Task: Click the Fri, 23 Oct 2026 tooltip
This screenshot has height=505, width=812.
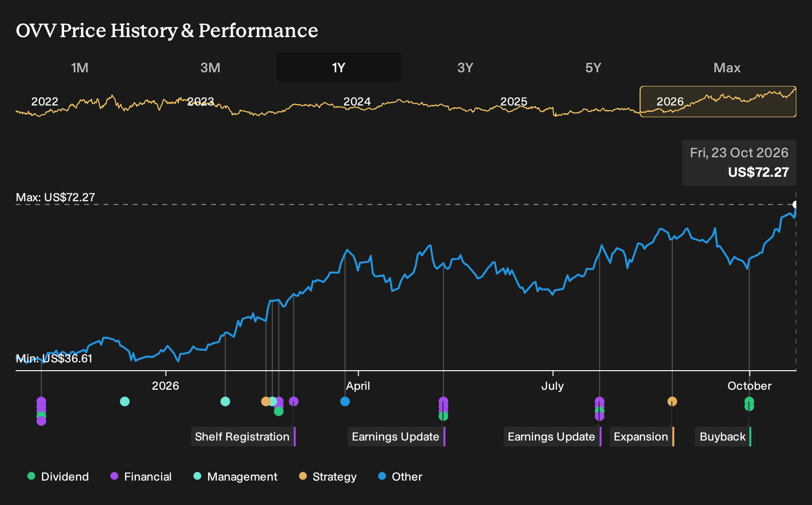Action: [739, 163]
